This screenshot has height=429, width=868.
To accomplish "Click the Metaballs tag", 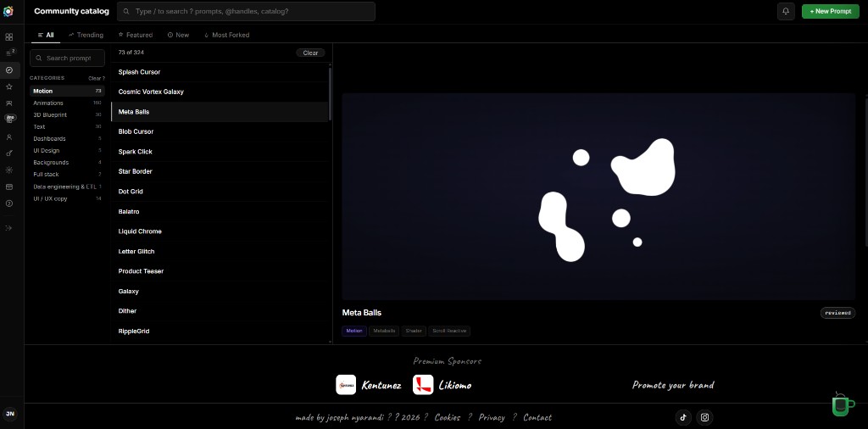I will tap(384, 331).
